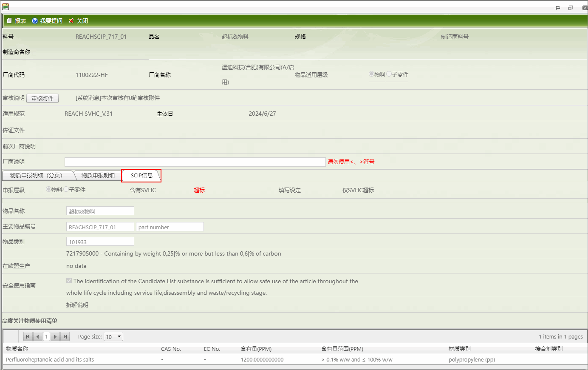Select the 子零件 radio under 申报层级
The height and width of the screenshot is (370, 588).
coord(66,189)
